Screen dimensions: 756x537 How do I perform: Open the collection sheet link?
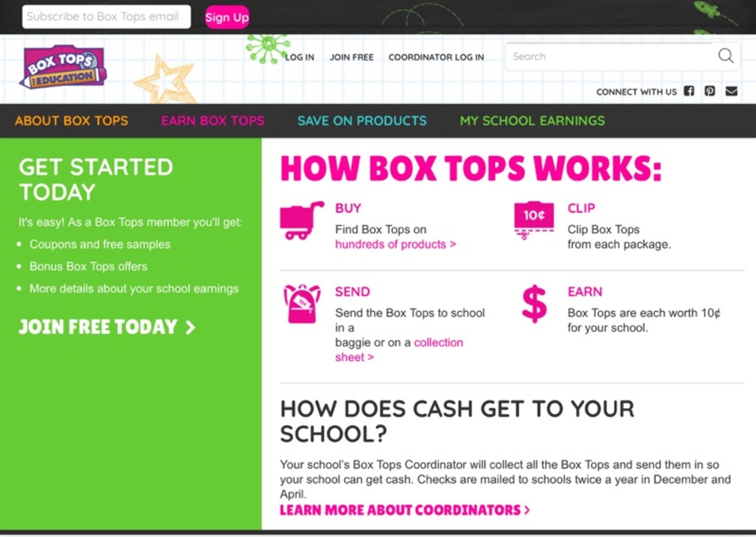399,350
